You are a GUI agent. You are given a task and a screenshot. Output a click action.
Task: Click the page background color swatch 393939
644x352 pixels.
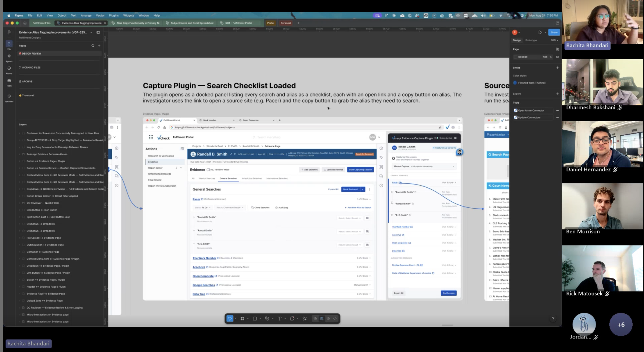(x=515, y=57)
